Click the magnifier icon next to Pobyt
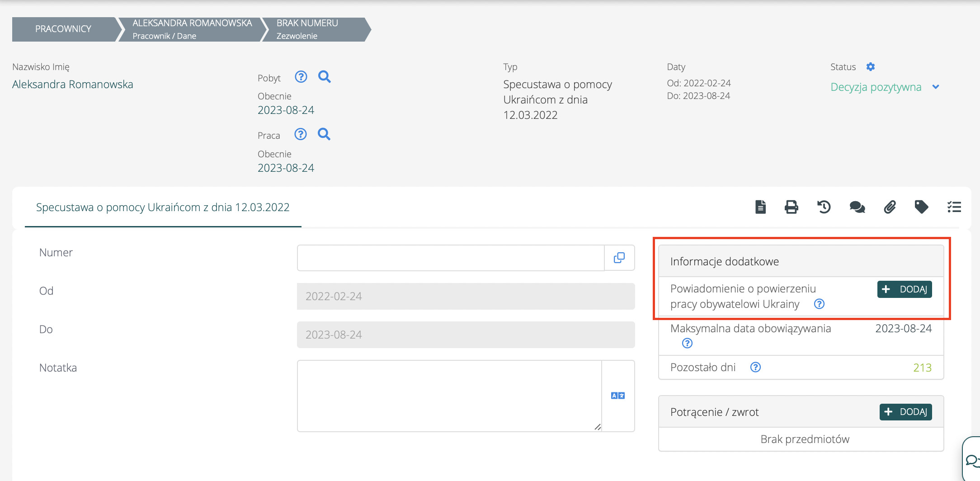This screenshot has width=980, height=481. click(324, 77)
